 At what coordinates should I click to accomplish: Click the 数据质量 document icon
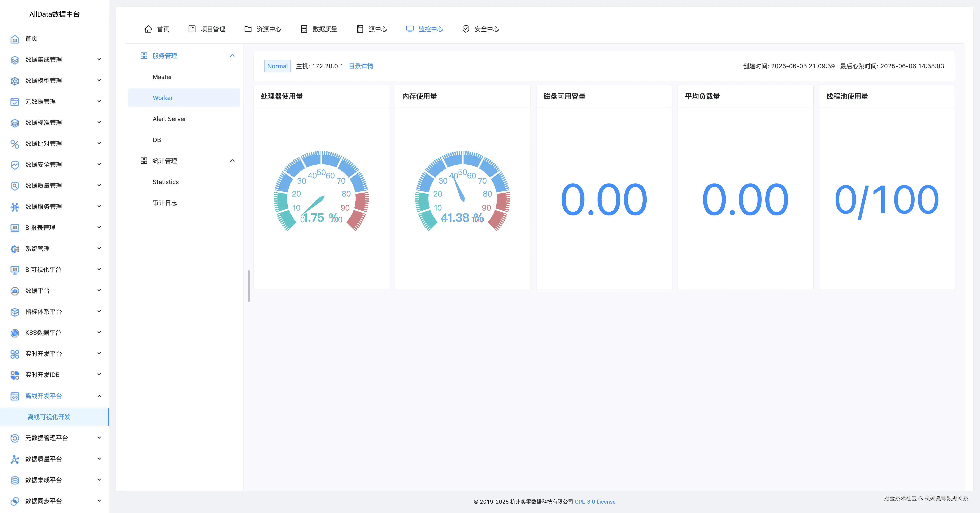(x=304, y=29)
